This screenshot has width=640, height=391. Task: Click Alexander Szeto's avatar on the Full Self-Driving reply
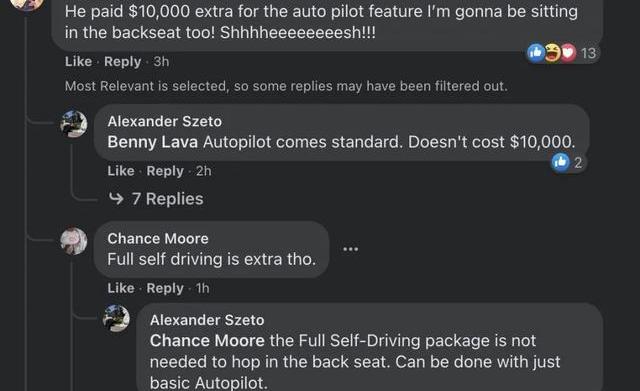pos(116,318)
